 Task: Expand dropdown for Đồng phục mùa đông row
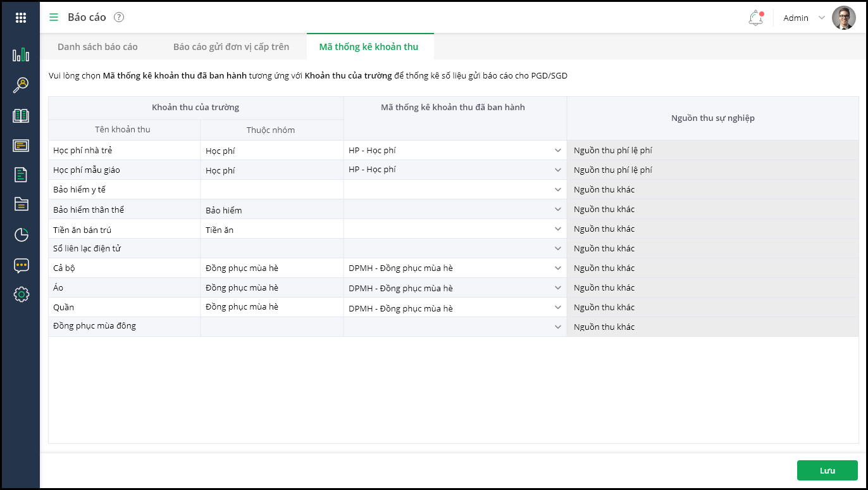point(557,327)
